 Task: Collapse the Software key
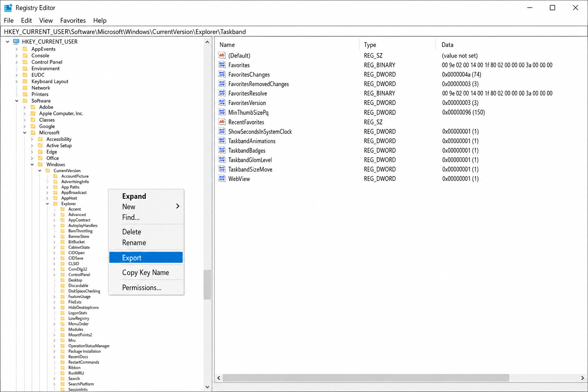coord(17,101)
